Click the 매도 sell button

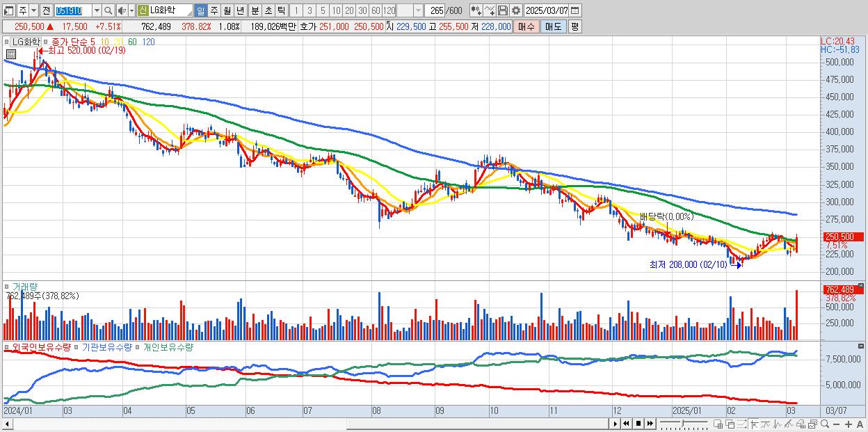[553, 26]
